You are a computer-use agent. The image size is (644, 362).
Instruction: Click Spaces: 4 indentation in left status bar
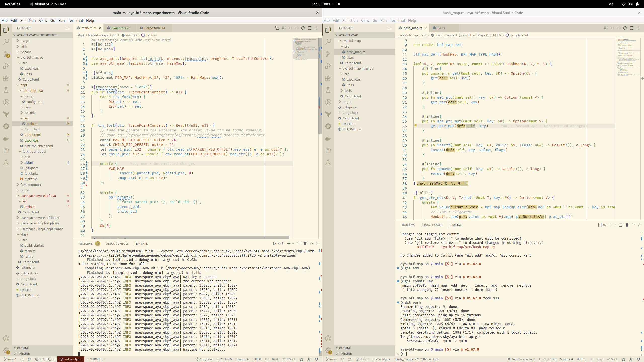pos(242,359)
